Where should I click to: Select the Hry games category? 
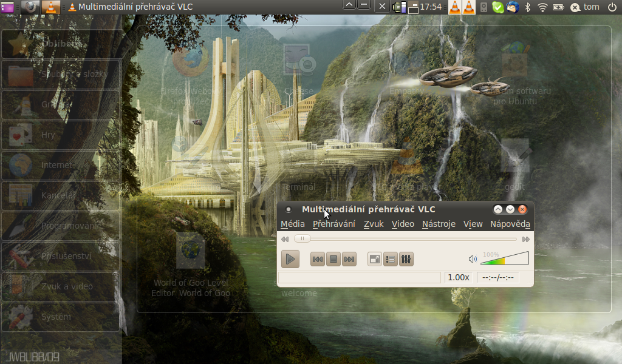click(60, 135)
